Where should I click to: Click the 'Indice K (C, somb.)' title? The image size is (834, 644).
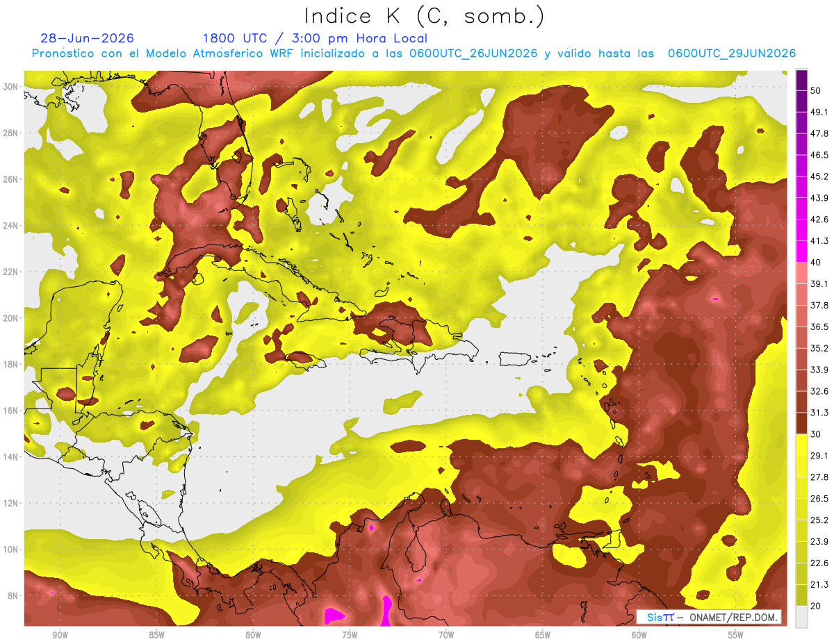pos(424,17)
